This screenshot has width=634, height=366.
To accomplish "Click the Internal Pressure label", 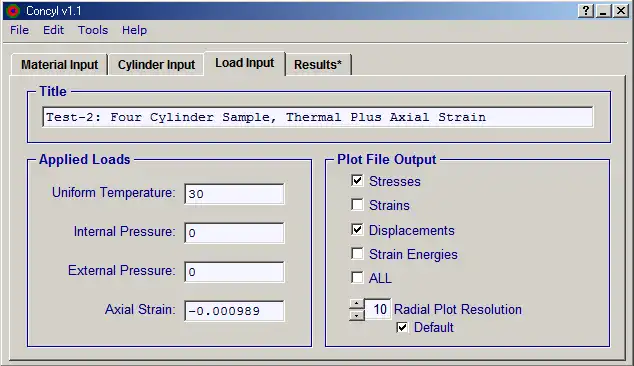I will click(x=125, y=231).
